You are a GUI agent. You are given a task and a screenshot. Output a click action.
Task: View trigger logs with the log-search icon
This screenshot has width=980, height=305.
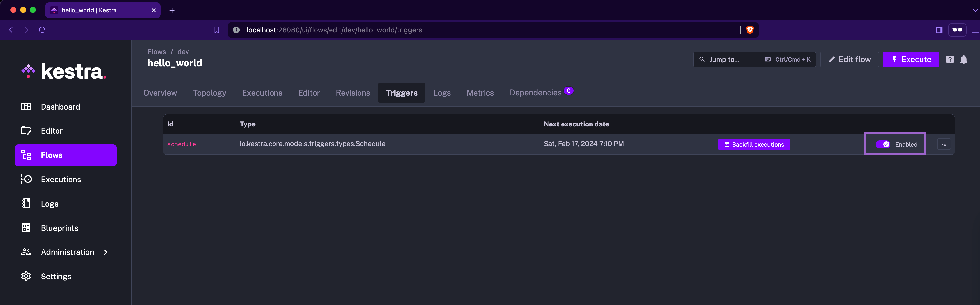944,144
